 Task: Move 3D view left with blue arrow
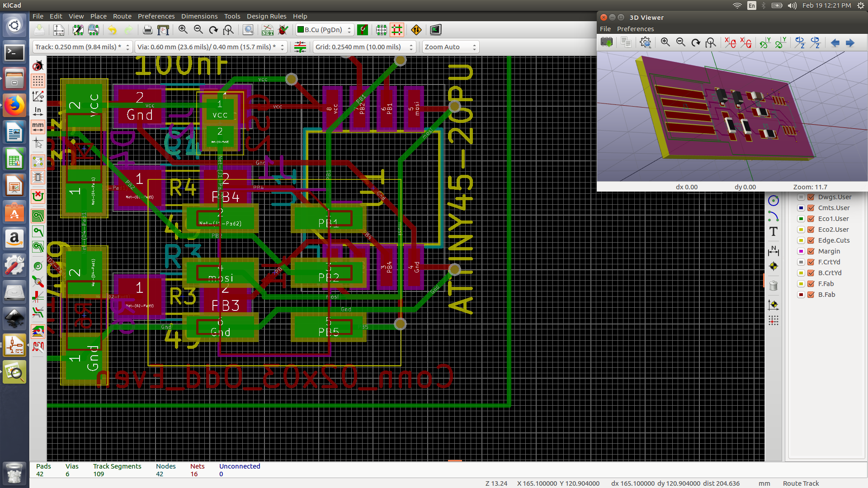coord(835,42)
